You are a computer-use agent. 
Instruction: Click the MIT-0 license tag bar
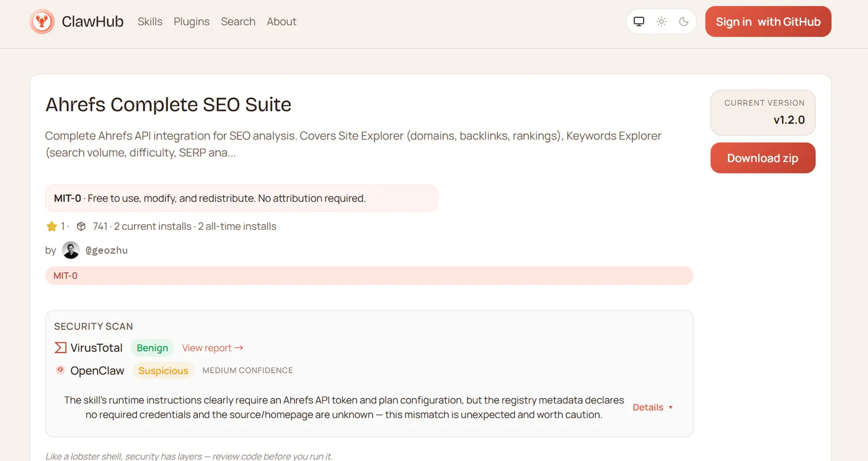369,276
